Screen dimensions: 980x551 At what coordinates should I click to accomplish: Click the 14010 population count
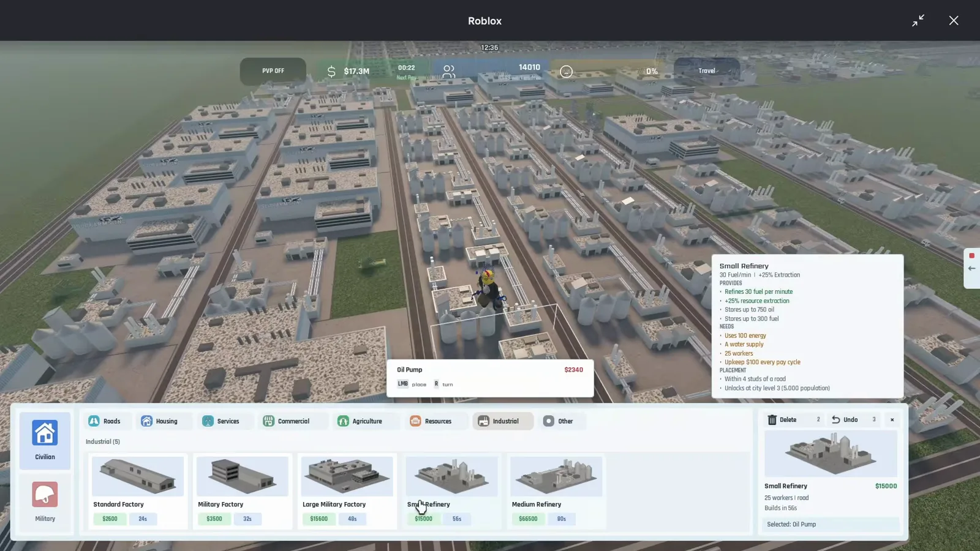[x=529, y=67]
